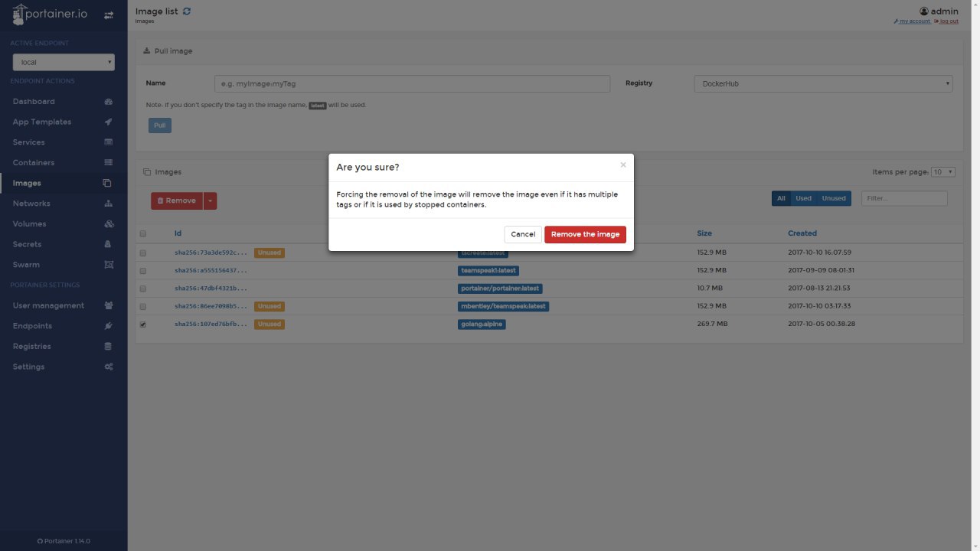Open Secrets page from sidebar
This screenshot has height=551, width=980.
28,244
